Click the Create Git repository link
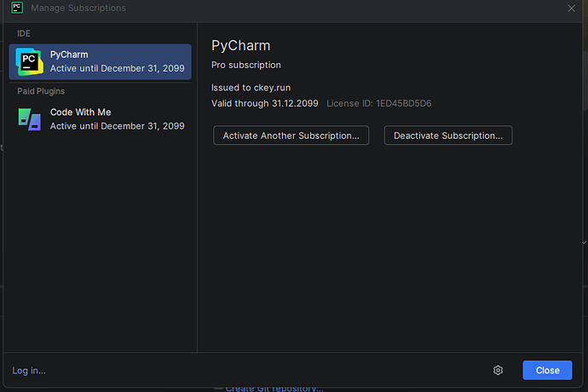Image resolution: width=588 pixels, height=392 pixels. (274, 389)
